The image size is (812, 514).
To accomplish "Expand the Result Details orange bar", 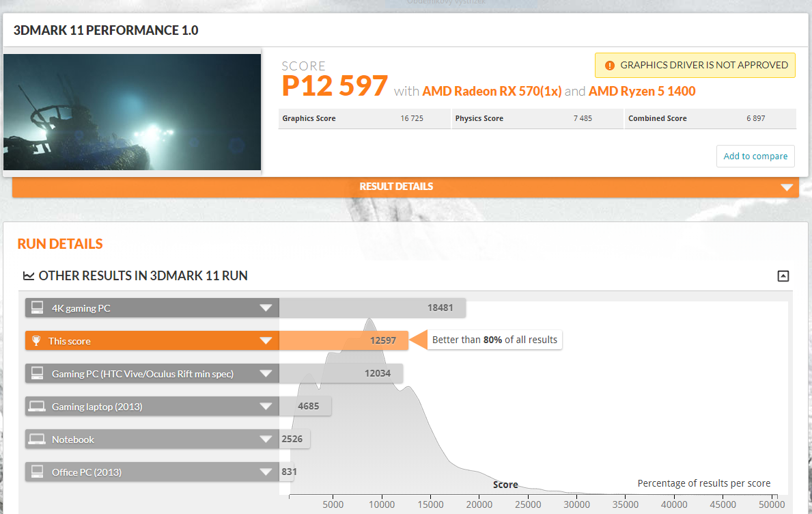I will point(787,187).
